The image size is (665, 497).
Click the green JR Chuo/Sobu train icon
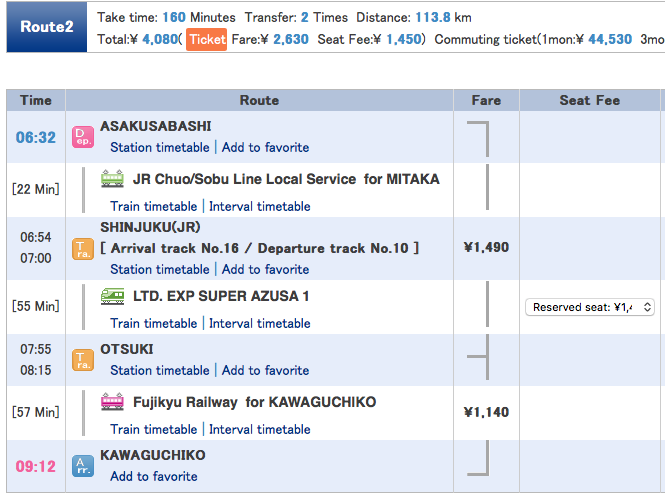click(113, 179)
